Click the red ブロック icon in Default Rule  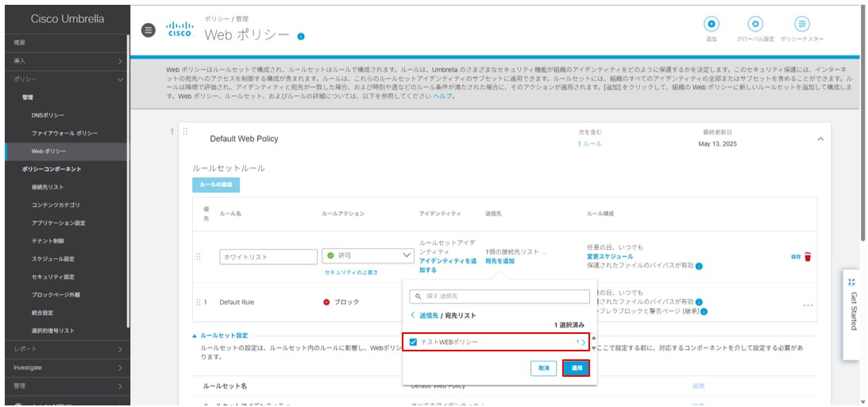326,302
